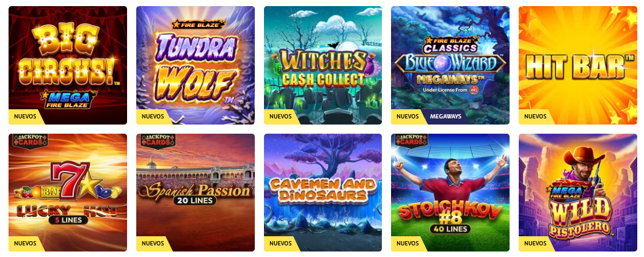Viewport: 644px width, 257px height.
Task: Click Jackpot Cards icon on Spanish Passion
Action: tap(158, 141)
